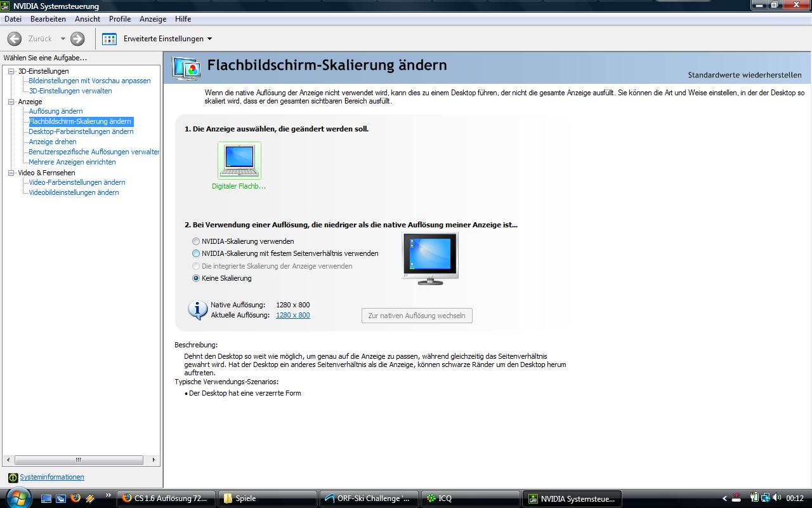Open the Systeminformationen link

click(x=52, y=477)
